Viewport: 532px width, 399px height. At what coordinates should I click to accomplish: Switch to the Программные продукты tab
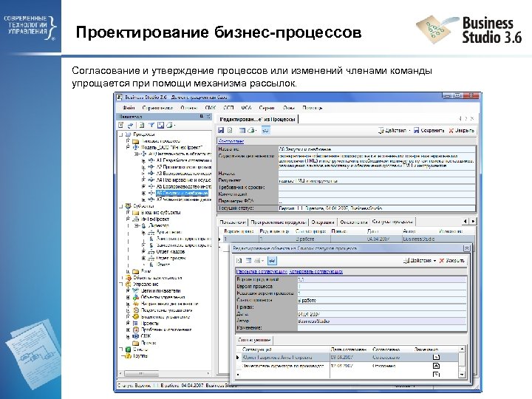click(279, 222)
